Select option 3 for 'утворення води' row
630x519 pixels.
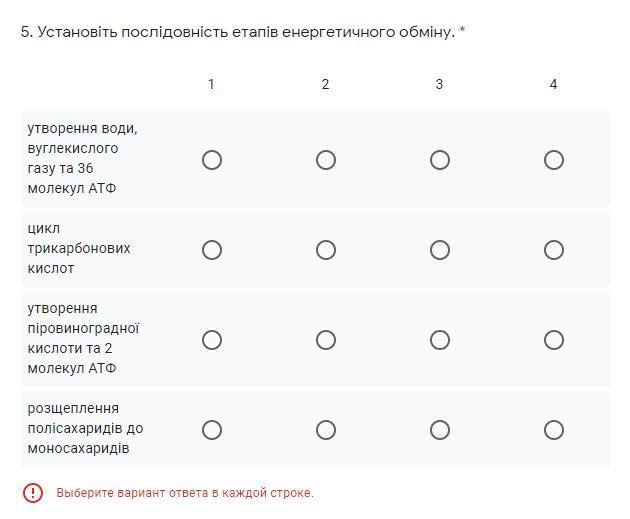pyautogui.click(x=440, y=160)
